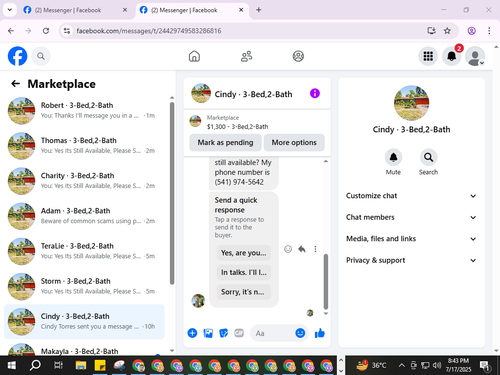Open the notifications bell with badge
This screenshot has height=375, width=500.
point(452,56)
